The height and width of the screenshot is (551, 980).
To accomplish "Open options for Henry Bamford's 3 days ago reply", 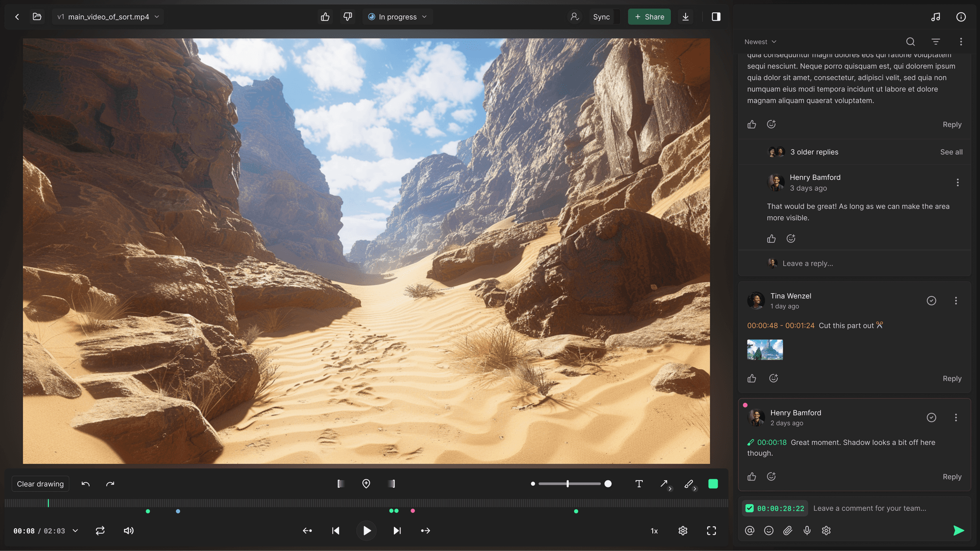I will [x=958, y=183].
